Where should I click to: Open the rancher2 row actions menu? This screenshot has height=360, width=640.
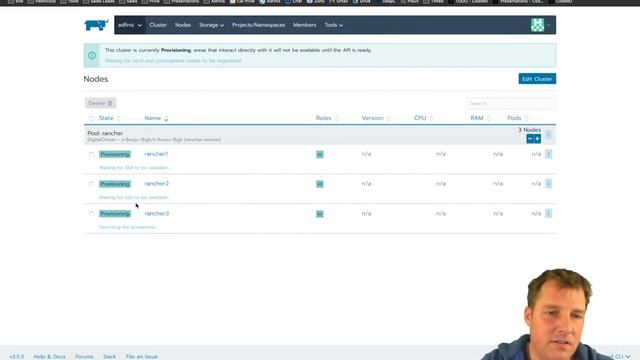pos(549,184)
